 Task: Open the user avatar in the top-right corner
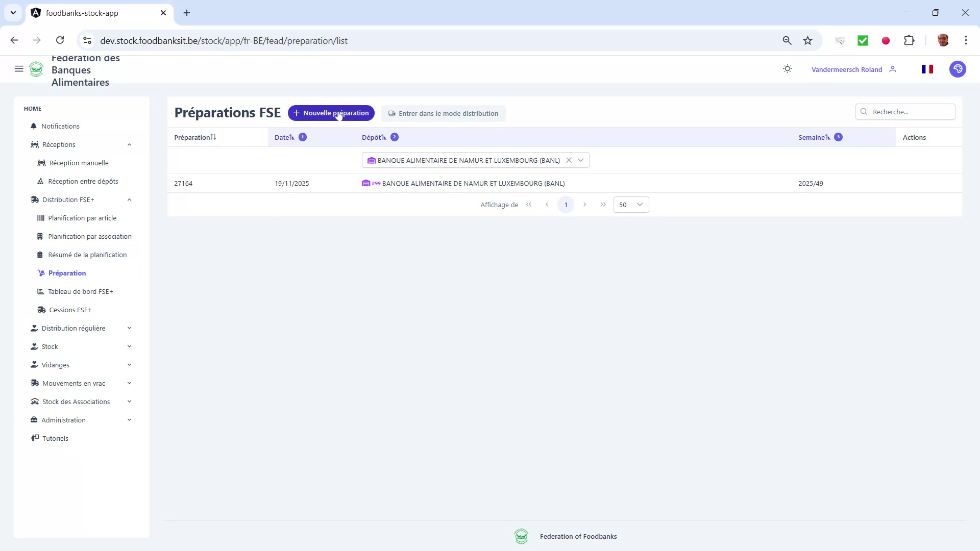coord(958,69)
